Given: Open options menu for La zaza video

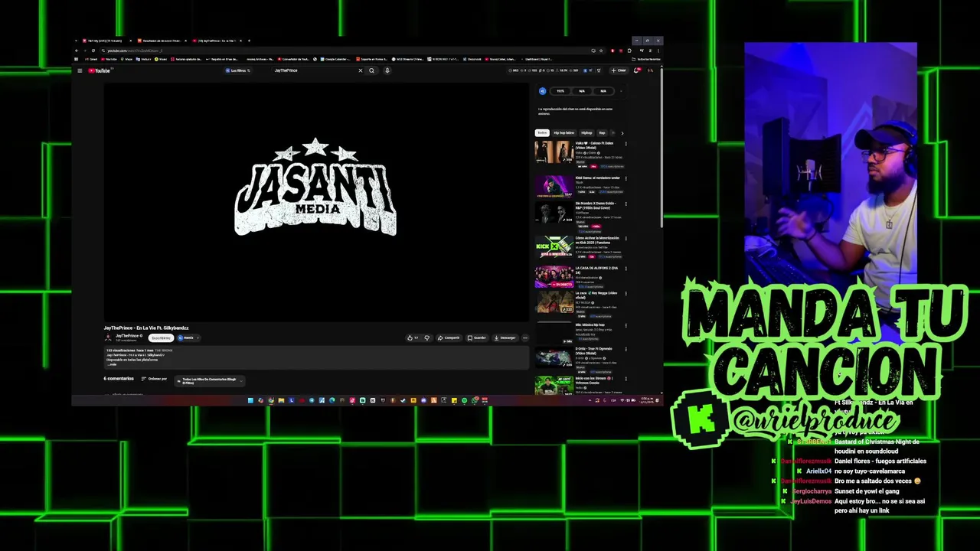Looking at the screenshot, I should [626, 294].
